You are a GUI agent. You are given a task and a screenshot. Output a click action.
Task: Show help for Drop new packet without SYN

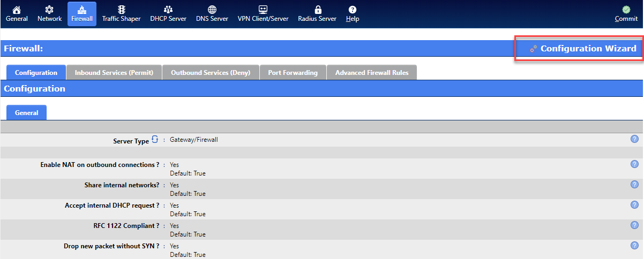(634, 245)
